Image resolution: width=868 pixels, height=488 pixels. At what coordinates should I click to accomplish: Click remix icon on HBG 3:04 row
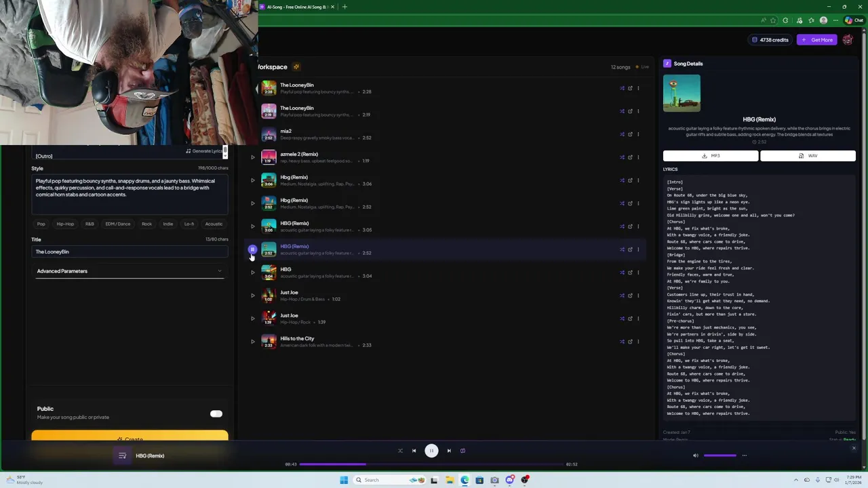point(622,272)
